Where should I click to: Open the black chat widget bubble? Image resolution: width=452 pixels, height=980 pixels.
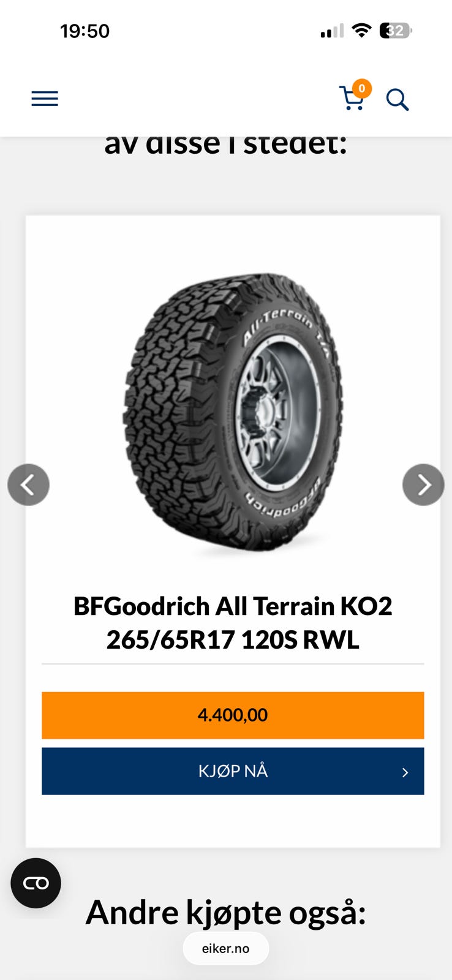(36, 883)
